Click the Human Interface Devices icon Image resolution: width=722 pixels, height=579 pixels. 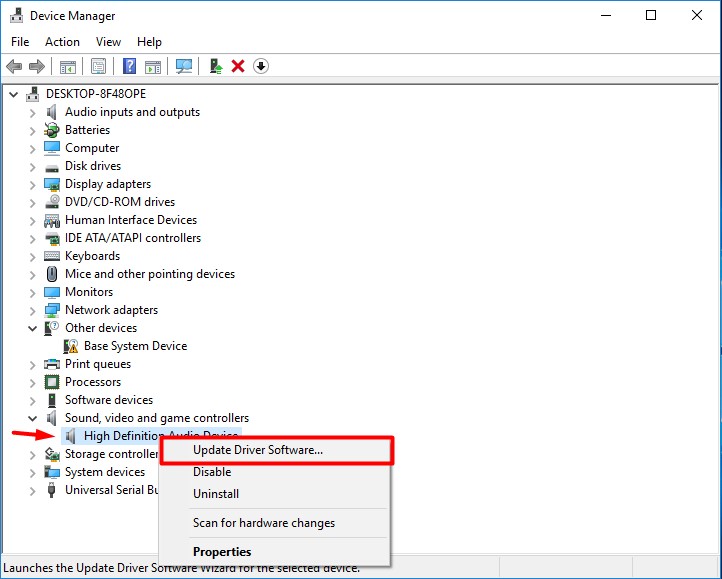point(52,220)
